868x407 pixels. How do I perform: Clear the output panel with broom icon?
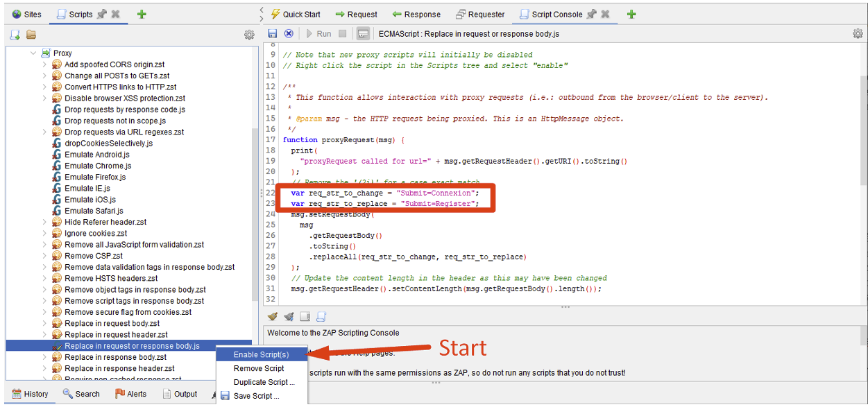pos(273,317)
